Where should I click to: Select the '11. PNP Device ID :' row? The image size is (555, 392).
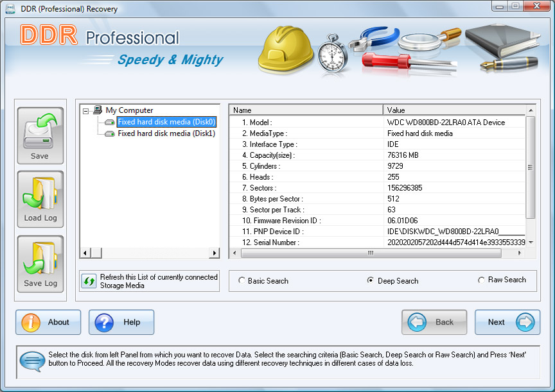377,232
